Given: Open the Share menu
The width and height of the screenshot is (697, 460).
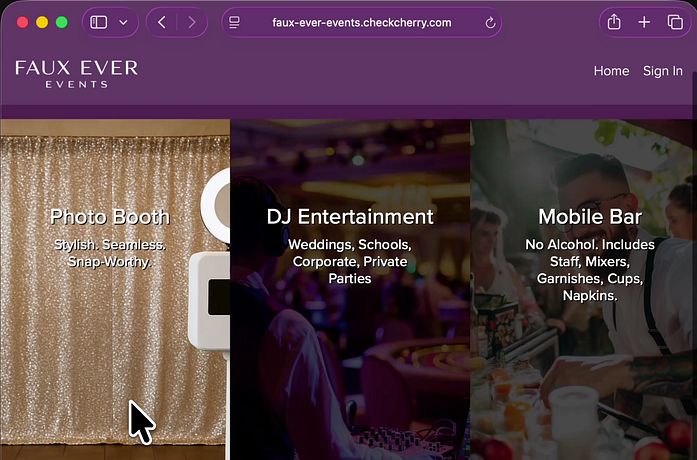Looking at the screenshot, I should coord(614,22).
